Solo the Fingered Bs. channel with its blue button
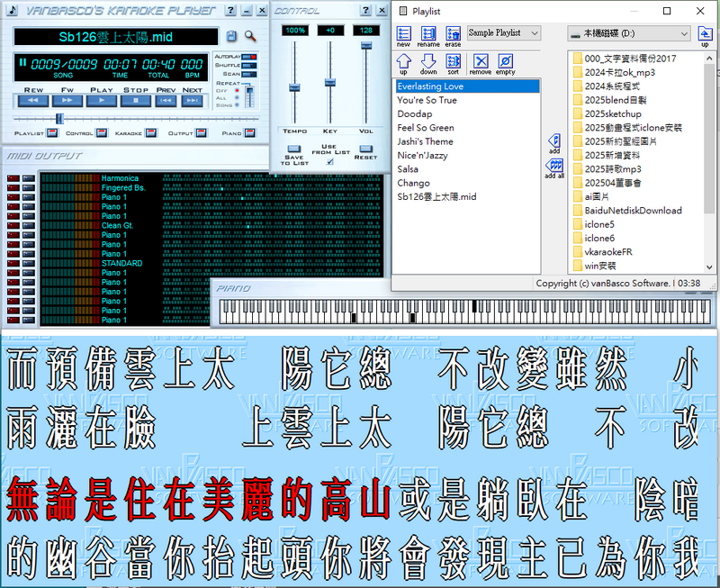The height and width of the screenshot is (588, 720). (x=29, y=188)
